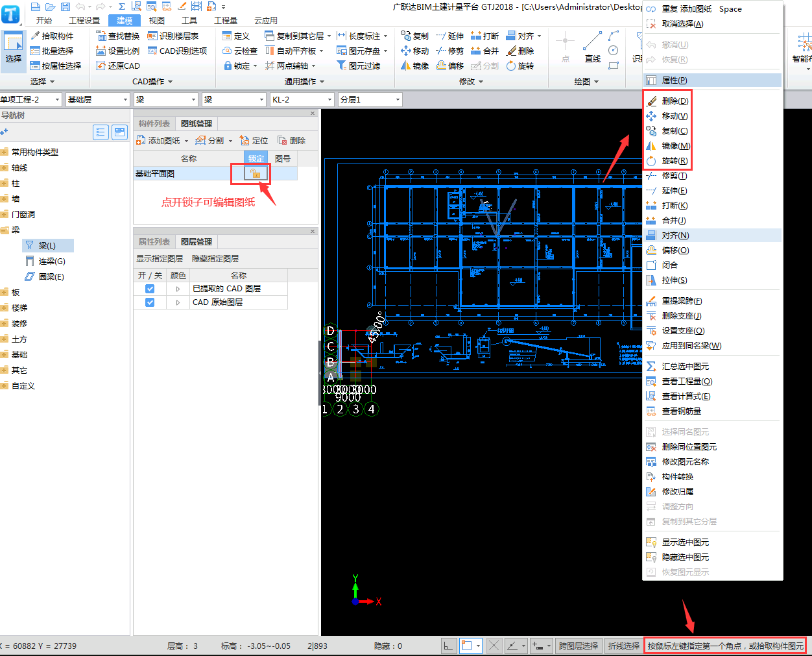The height and width of the screenshot is (656, 812).
Task: Open 查找替换 find and replace
Action: [x=118, y=36]
